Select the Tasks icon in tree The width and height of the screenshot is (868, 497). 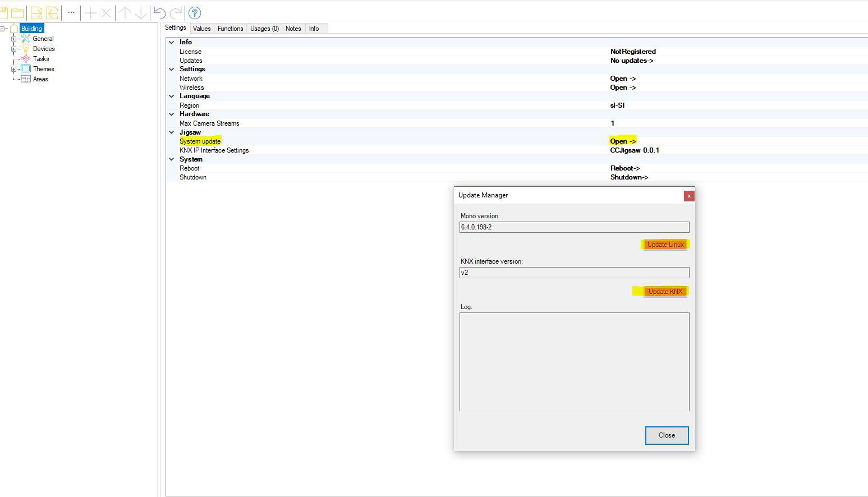[x=26, y=59]
